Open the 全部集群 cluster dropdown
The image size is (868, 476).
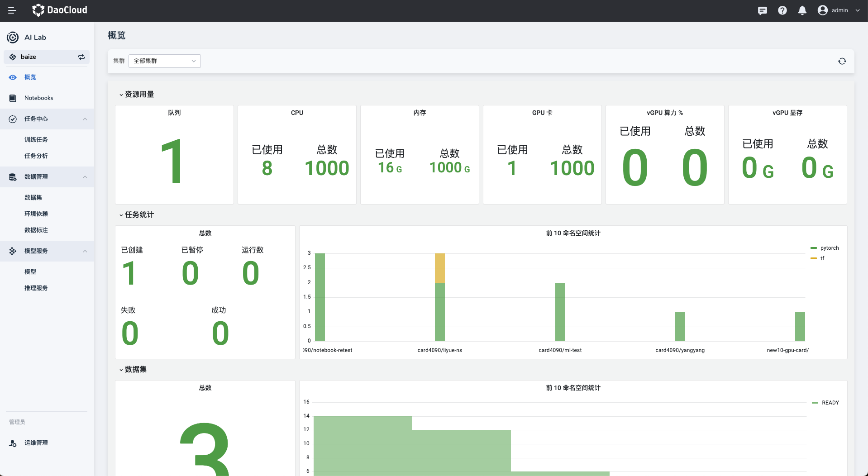point(164,61)
